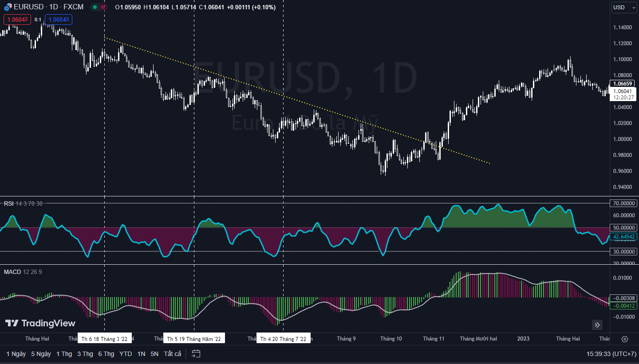Open the USD currency dropdown
This screenshot has height=364, width=639.
(623, 7)
